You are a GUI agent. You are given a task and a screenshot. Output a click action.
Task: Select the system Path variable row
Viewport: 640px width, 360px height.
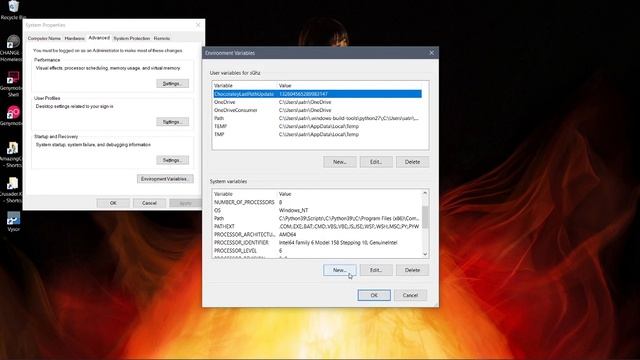(317, 218)
